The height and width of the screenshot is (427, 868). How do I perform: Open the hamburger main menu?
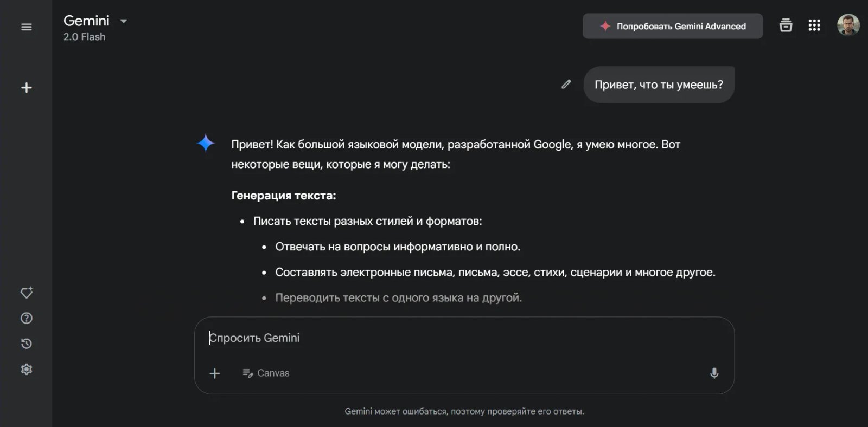point(26,27)
